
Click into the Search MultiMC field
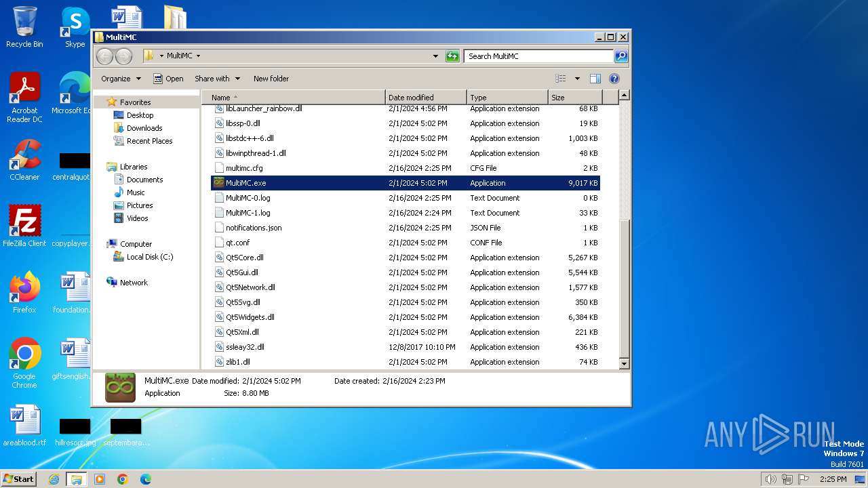click(x=539, y=56)
